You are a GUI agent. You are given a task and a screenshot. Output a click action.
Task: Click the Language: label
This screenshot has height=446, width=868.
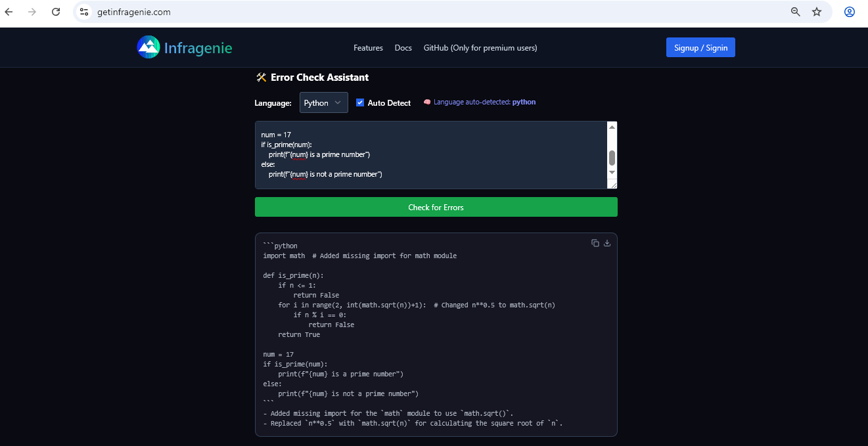(273, 103)
